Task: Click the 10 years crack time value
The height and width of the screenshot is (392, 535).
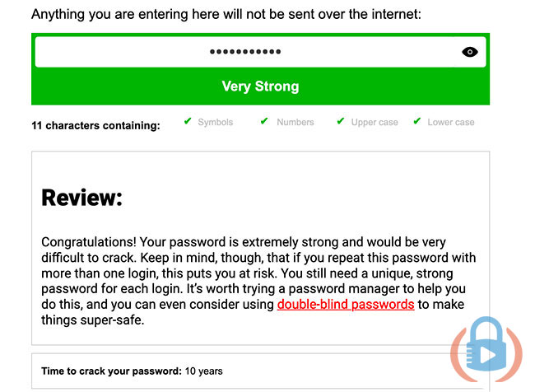Action: 203,371
